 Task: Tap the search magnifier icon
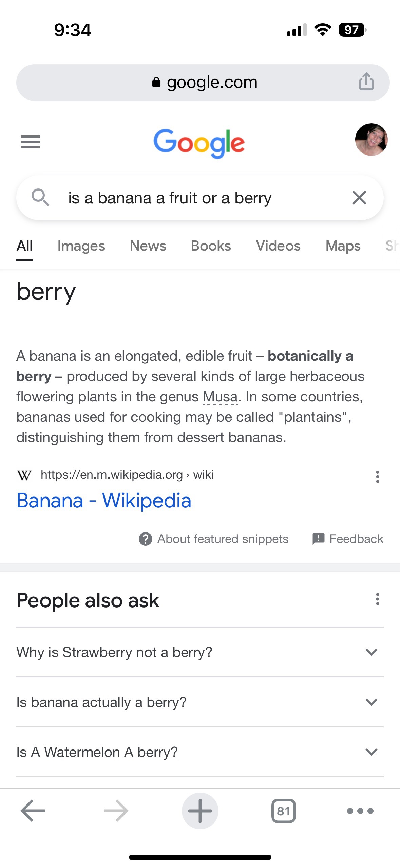(40, 197)
